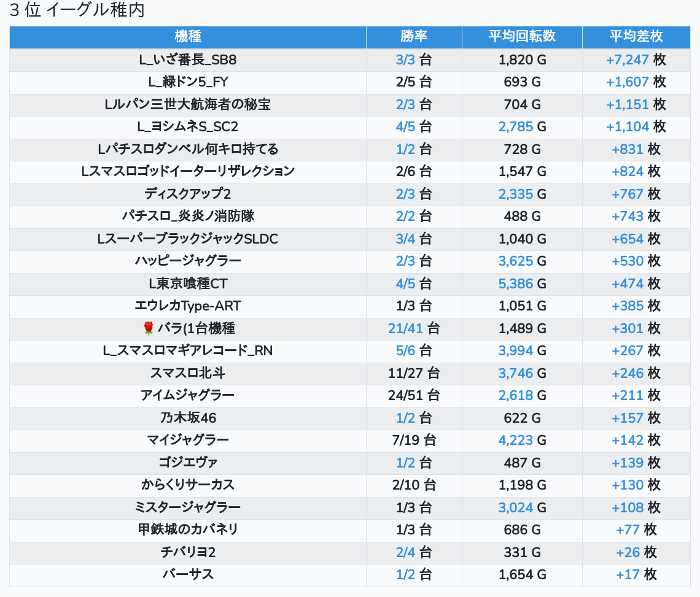Select Lスマスロゴッドイーターリザレクション row name
The image size is (700, 597).
[x=188, y=171]
